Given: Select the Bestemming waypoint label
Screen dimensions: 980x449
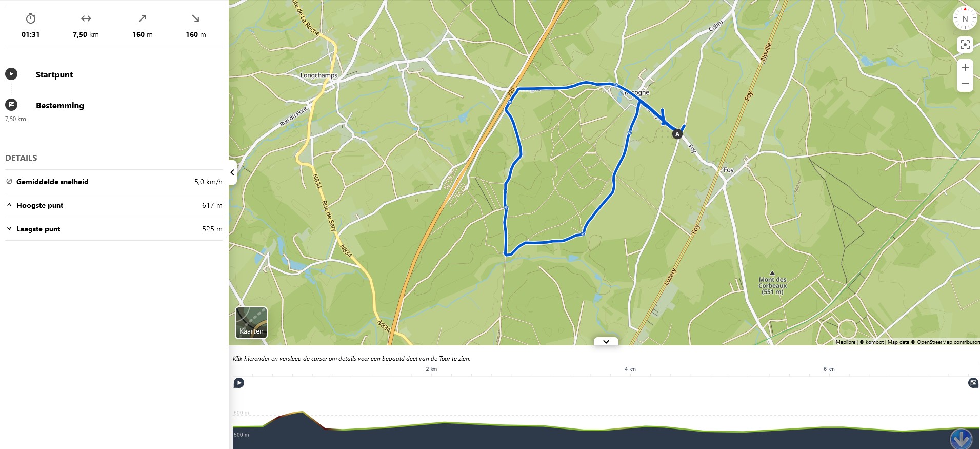Looking at the screenshot, I should 60,105.
